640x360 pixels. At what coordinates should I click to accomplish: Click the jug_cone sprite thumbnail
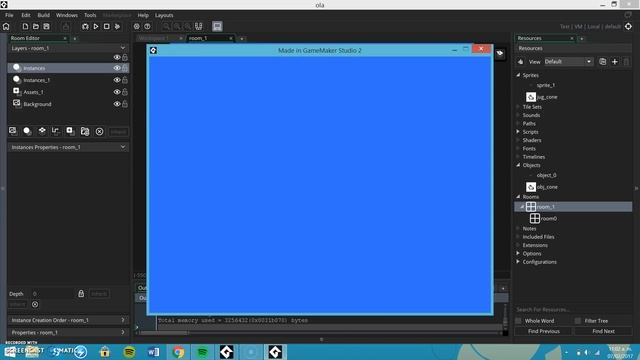click(x=531, y=97)
